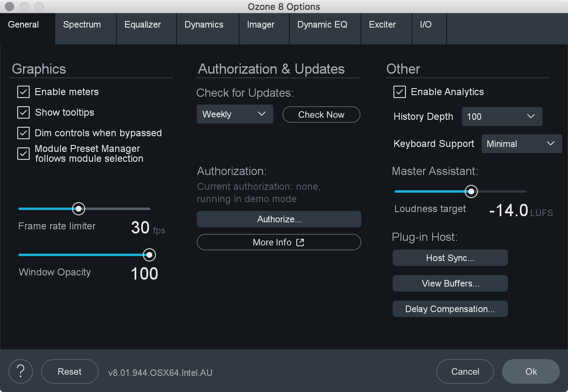Screen dimensions: 568x392
Task: Click version text v8.01.944.OSX64.Intel.AU
Action: point(160,373)
